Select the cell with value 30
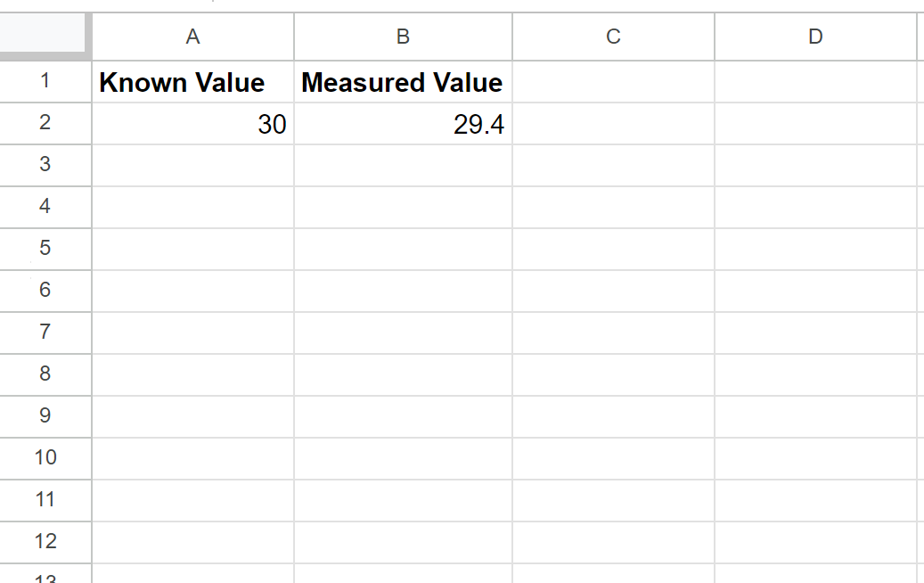 [192, 124]
